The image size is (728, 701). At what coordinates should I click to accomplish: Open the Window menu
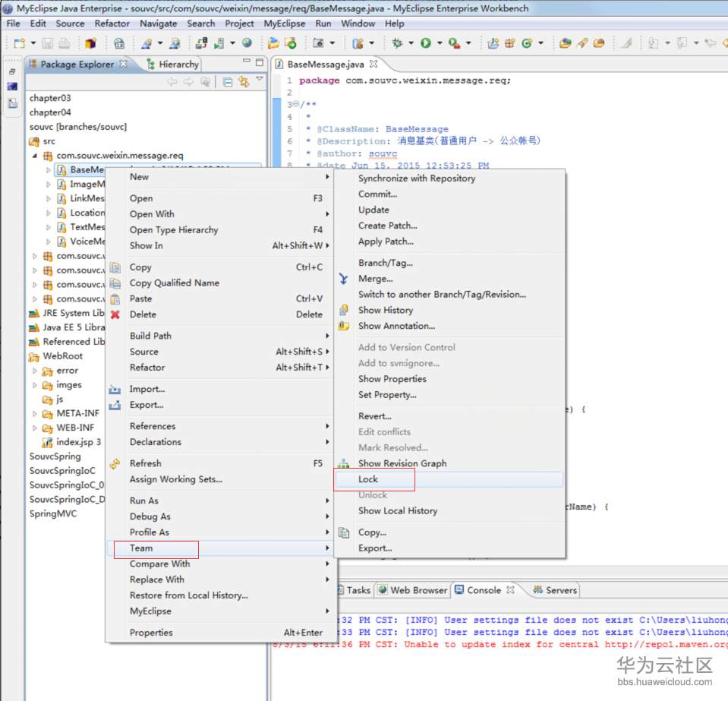[x=358, y=24]
